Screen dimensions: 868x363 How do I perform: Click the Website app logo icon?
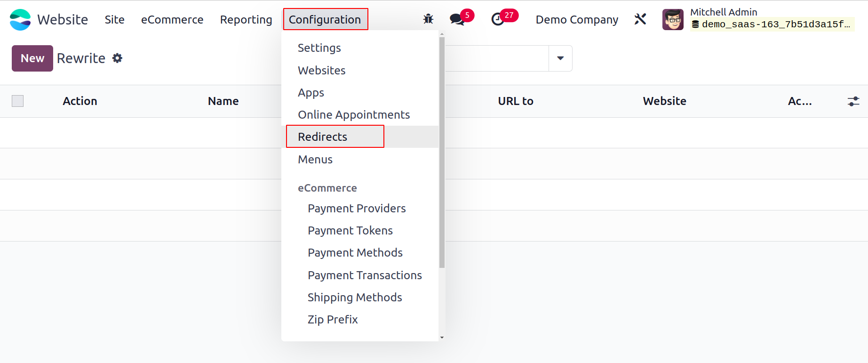pos(20,19)
